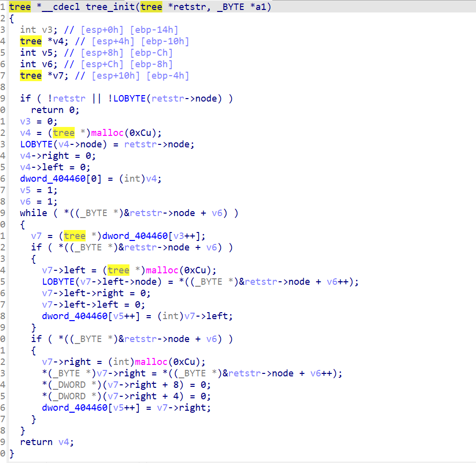Viewport: 476px width, 463px height.
Task: Click the 'v3 = 0;' assignment
Action: pyautogui.click(x=38, y=121)
